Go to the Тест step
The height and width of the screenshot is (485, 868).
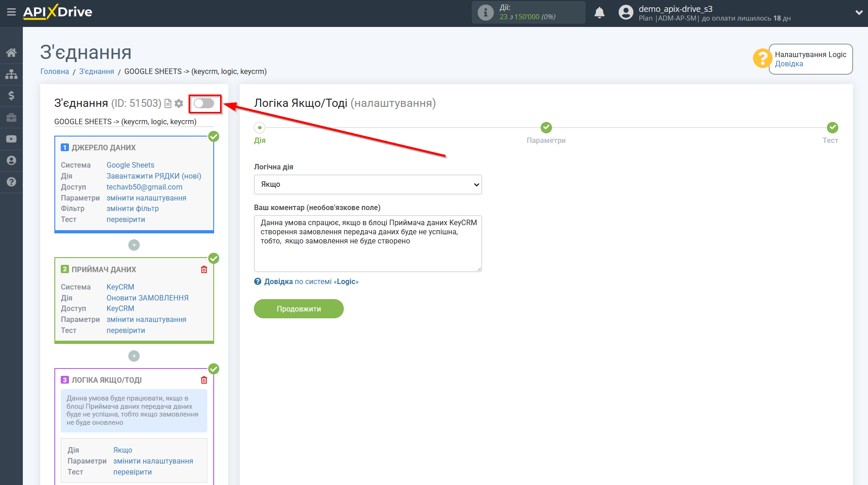coord(832,128)
